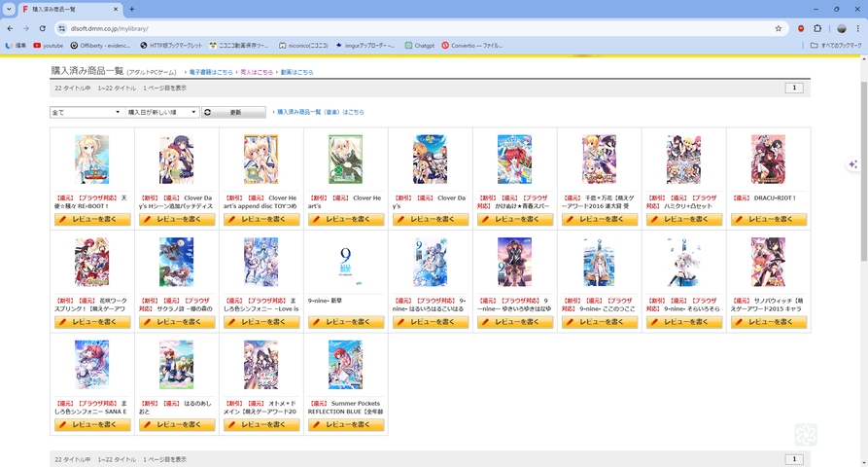Open the Offliberty bookmark

pos(100,46)
